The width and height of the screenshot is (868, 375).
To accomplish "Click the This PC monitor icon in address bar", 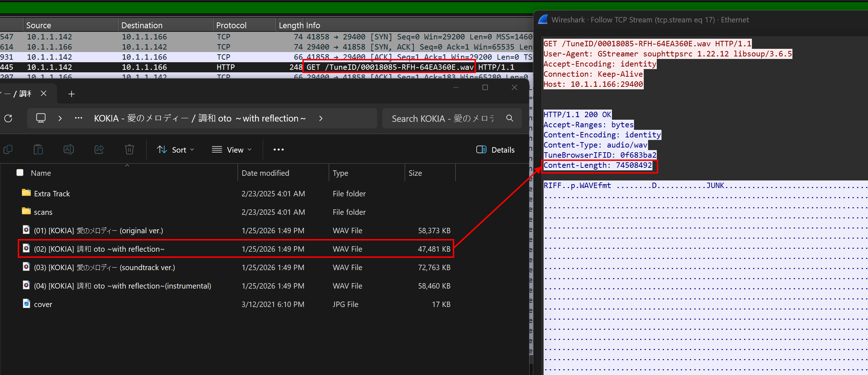I will pyautogui.click(x=41, y=118).
